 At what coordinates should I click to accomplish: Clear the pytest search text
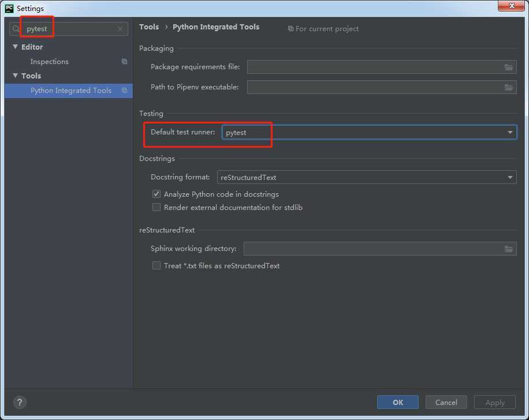point(120,29)
